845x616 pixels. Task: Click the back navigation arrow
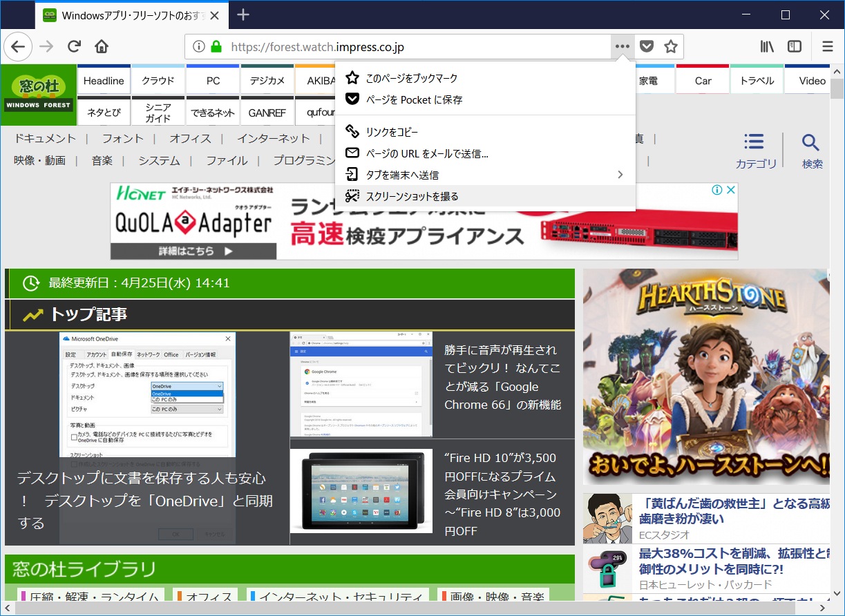tap(18, 46)
